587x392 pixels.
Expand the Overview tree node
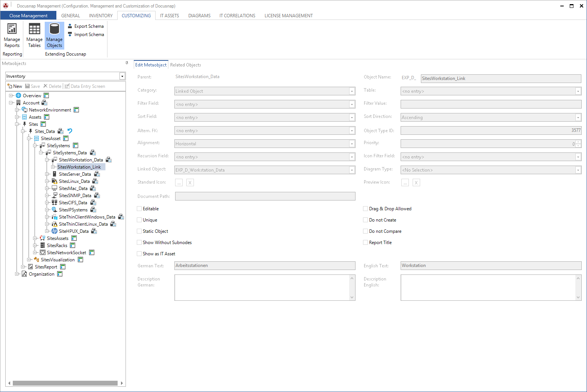point(11,95)
